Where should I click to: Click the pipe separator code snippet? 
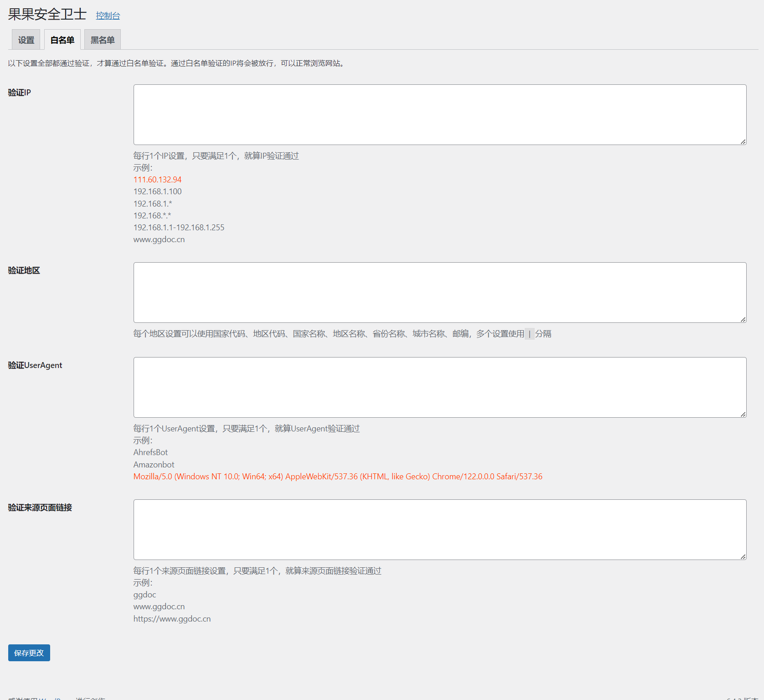tap(530, 334)
